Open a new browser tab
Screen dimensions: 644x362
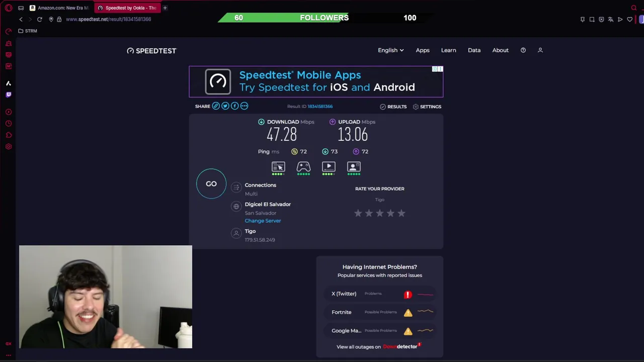(165, 8)
